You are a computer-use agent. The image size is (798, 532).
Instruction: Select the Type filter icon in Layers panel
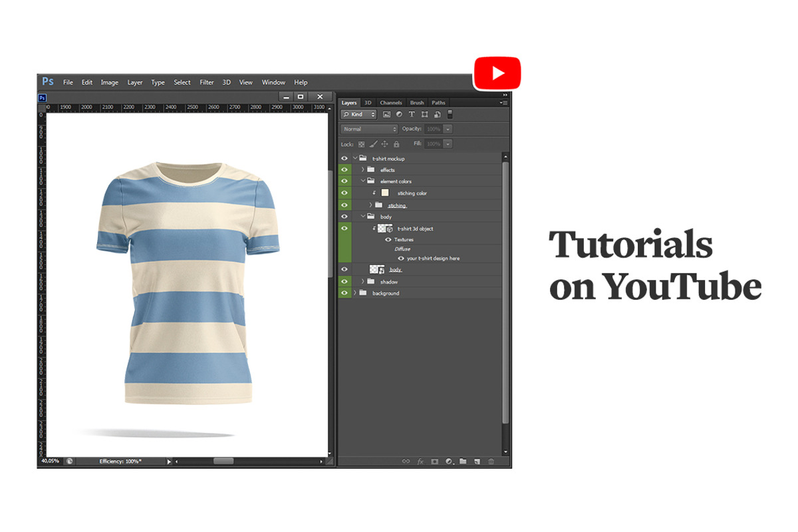coord(412,114)
